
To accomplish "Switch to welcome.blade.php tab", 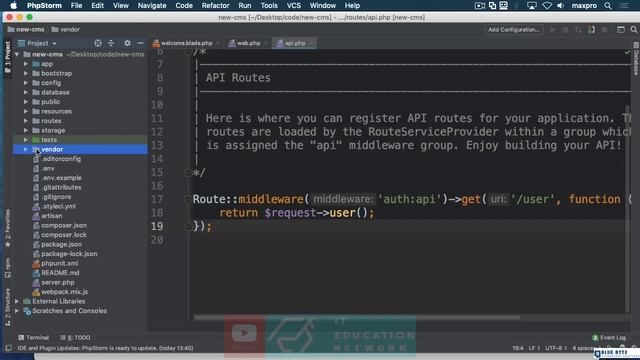I will pyautogui.click(x=187, y=43).
